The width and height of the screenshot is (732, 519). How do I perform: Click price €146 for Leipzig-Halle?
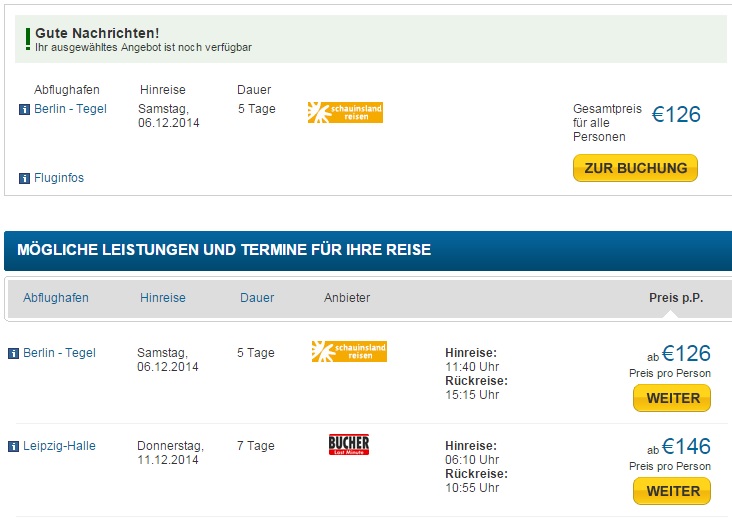686,446
